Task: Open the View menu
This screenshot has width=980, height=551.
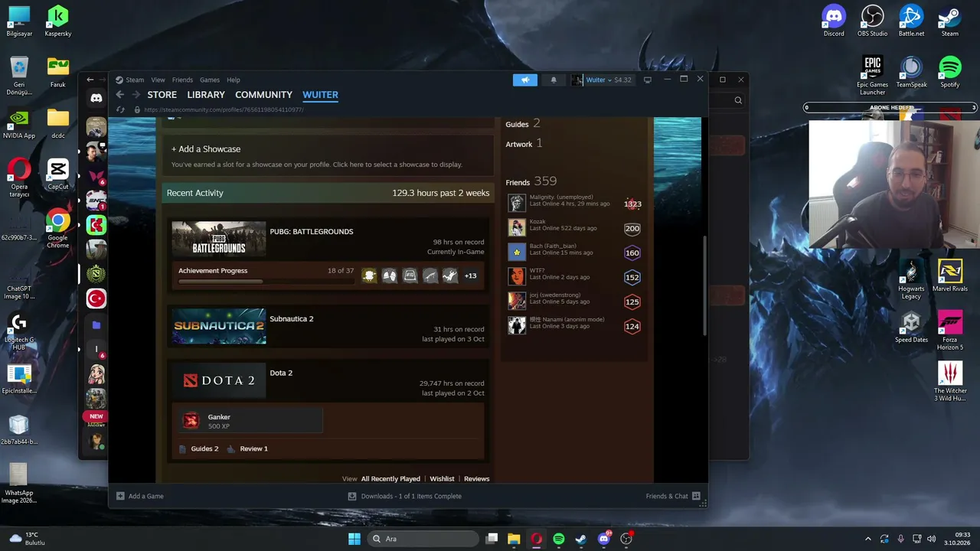Action: pyautogui.click(x=158, y=80)
